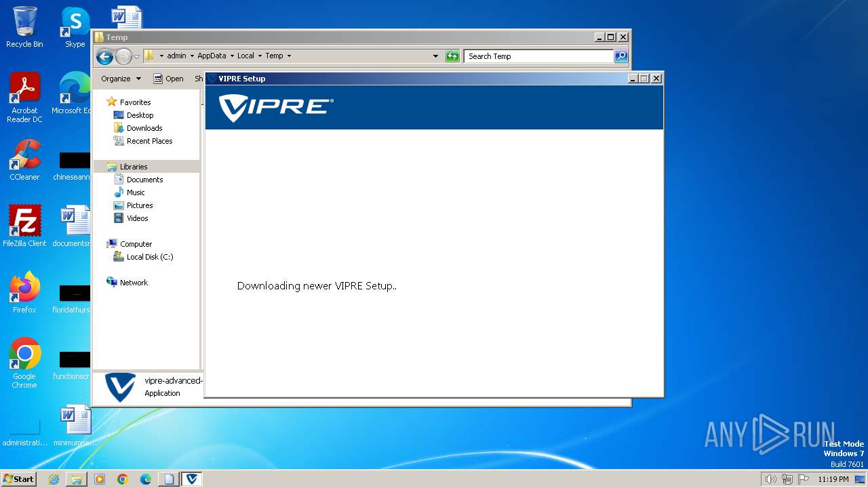Image resolution: width=868 pixels, height=488 pixels.
Task: Open Chrome from the taskbar
Action: click(x=123, y=479)
